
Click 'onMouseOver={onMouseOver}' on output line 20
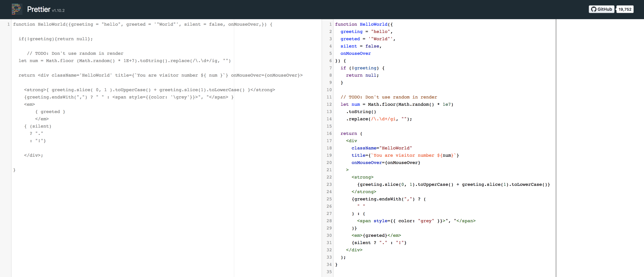(386, 163)
